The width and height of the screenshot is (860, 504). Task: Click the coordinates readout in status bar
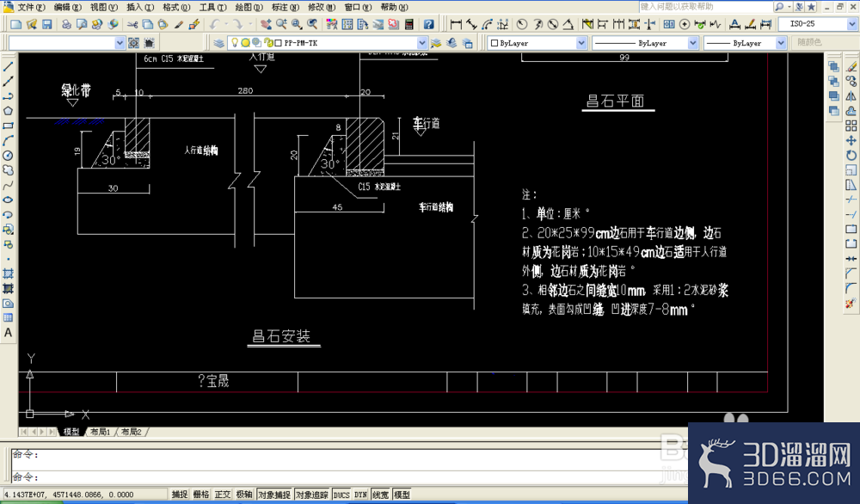(85, 495)
